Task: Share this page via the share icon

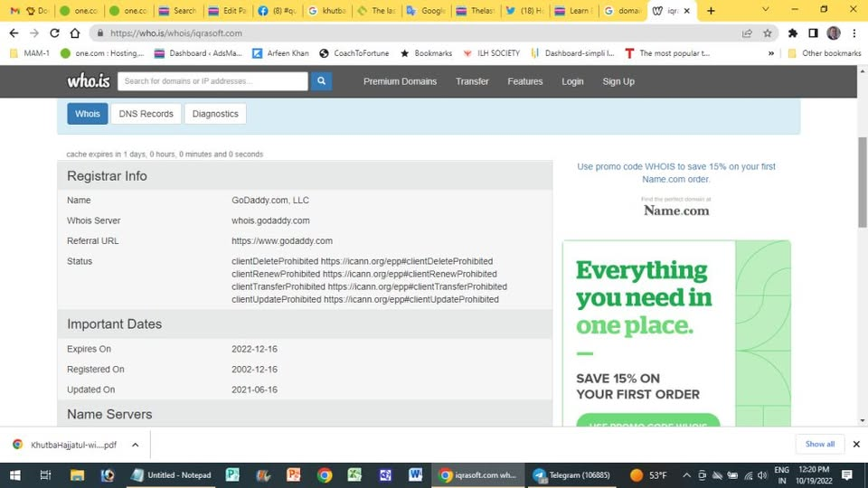Action: (748, 33)
